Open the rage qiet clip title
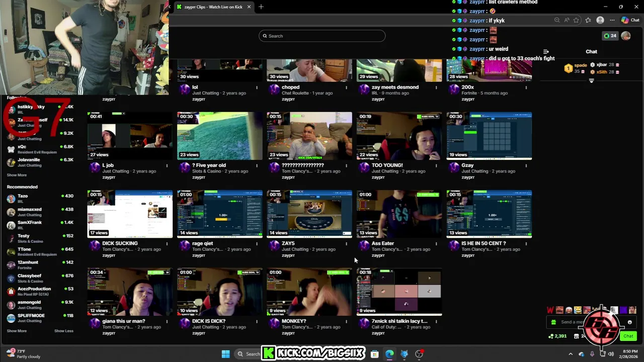Screen dimensions: 644x362 coord(203,243)
